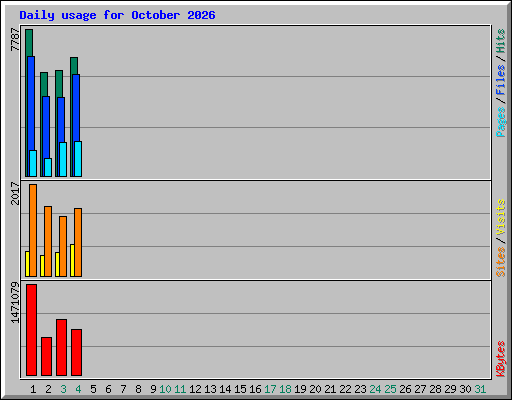Click the Visits legend label

(x=500, y=218)
